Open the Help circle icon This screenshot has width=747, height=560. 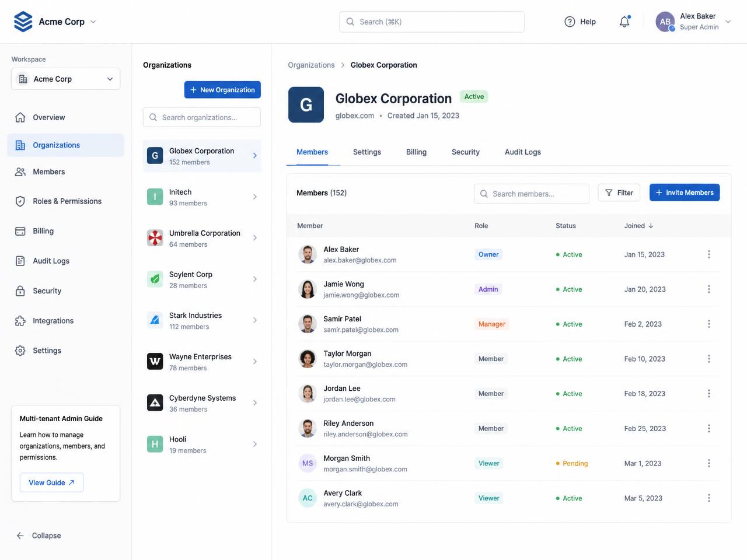(x=570, y=22)
